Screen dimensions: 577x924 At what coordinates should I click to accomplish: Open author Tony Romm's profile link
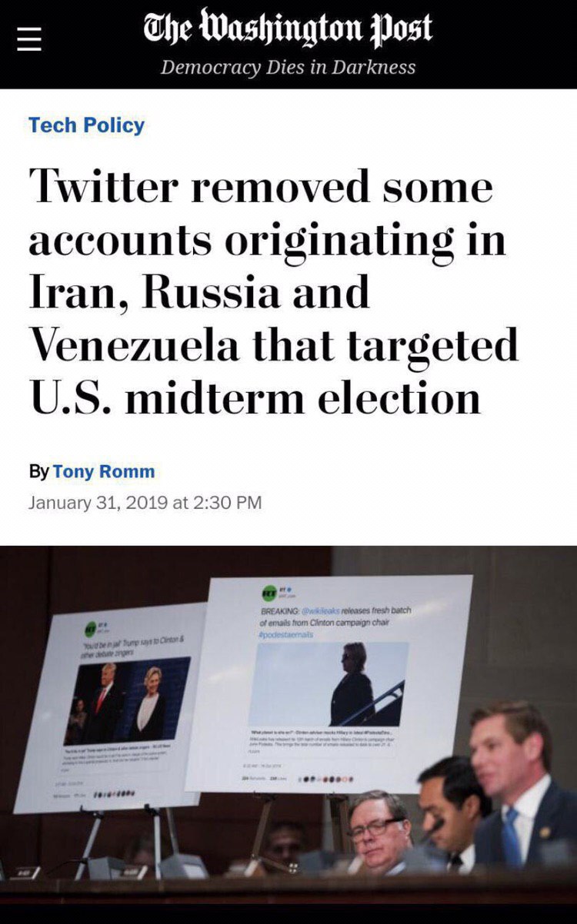tap(104, 470)
